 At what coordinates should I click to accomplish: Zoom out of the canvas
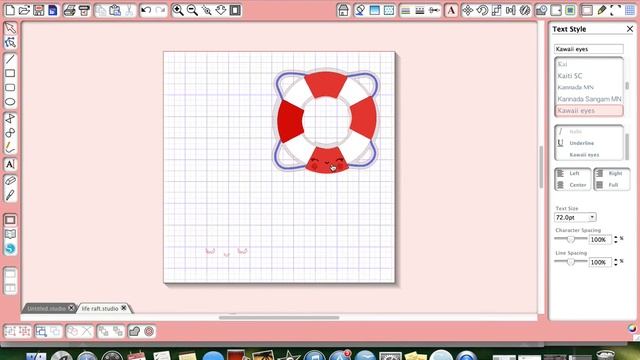(x=192, y=10)
